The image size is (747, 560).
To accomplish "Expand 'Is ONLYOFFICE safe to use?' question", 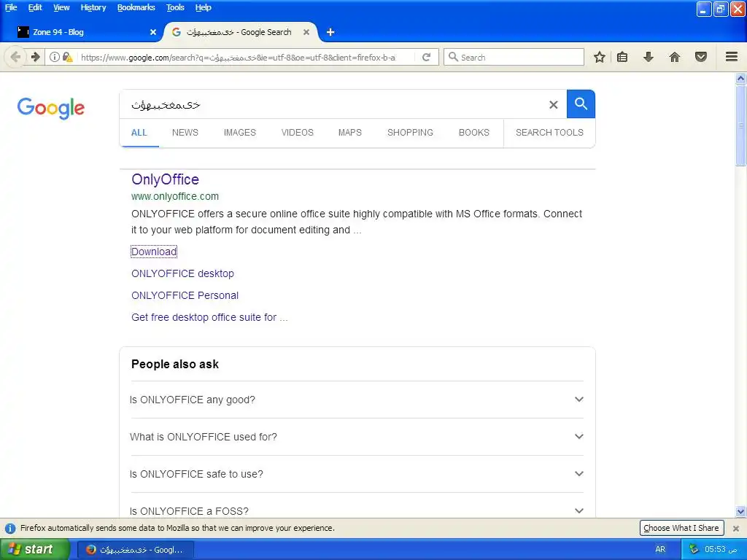I will [357, 474].
